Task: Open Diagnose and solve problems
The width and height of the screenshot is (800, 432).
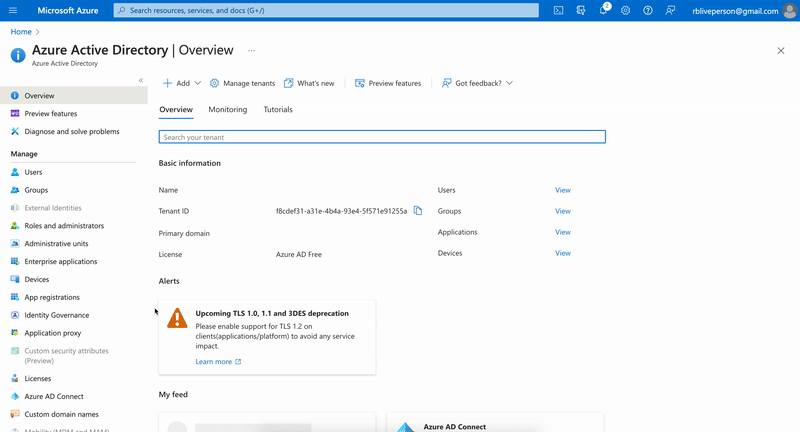Action: coord(73,132)
